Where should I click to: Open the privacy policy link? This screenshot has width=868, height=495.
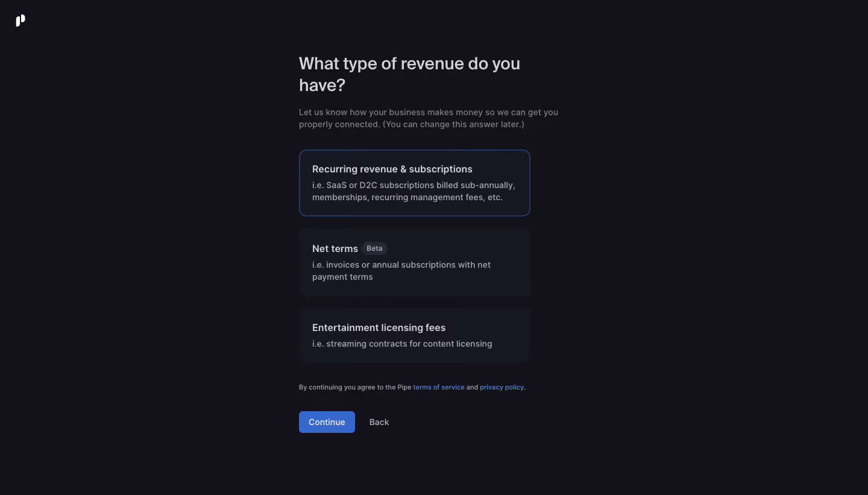(x=502, y=387)
